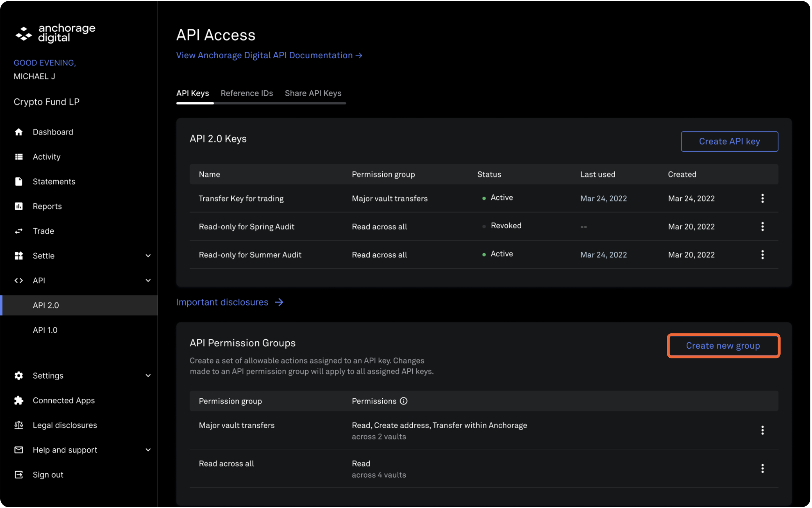
Task: Click the Connected Apps puzzle icon
Action: point(19,400)
